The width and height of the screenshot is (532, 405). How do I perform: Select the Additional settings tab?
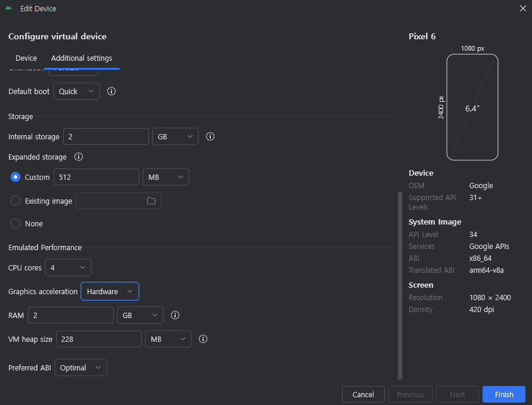[82, 58]
